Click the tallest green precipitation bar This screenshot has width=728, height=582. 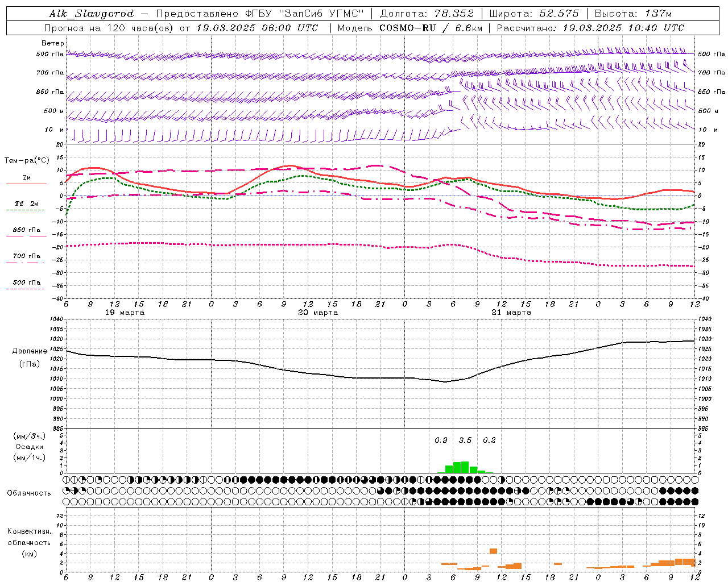(x=465, y=467)
